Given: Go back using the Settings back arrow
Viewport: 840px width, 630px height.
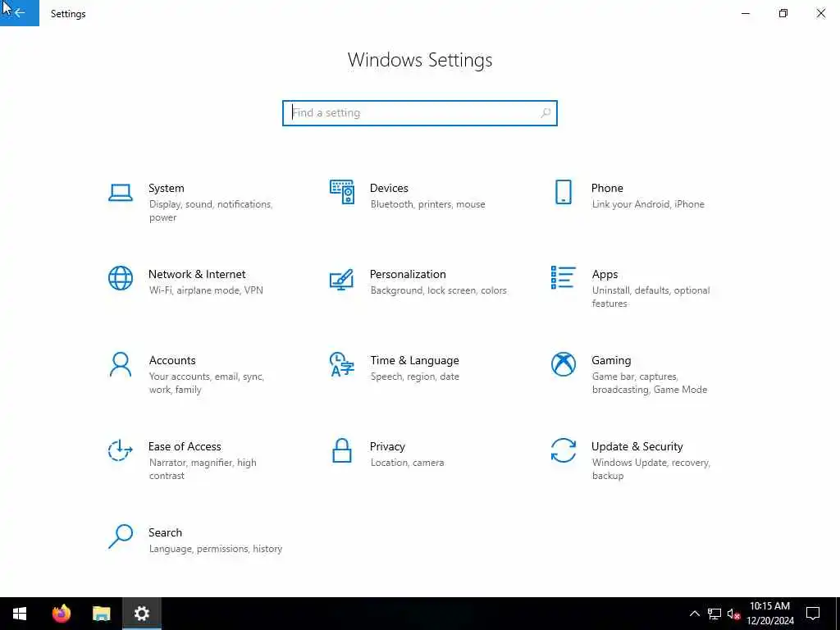Looking at the screenshot, I should tap(20, 13).
